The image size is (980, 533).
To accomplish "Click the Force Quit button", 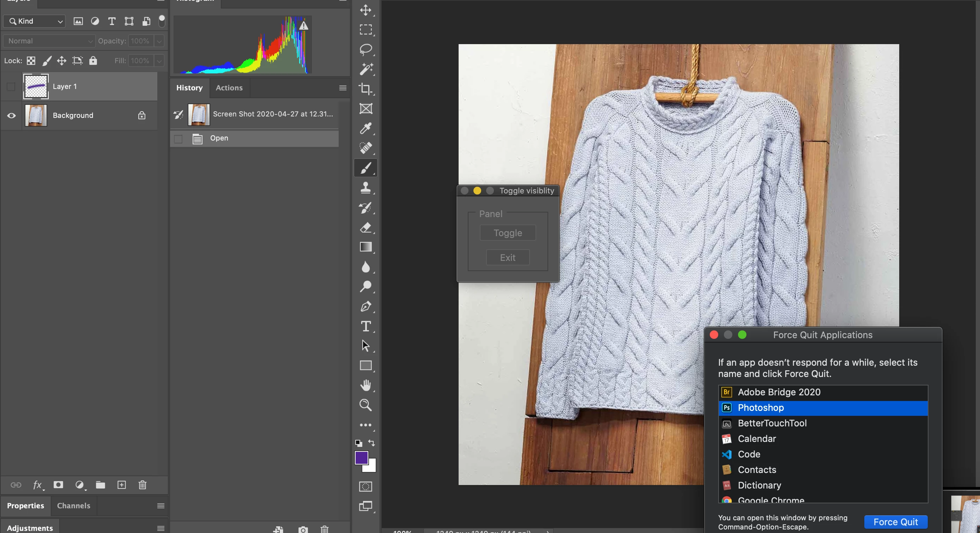I will 895,522.
